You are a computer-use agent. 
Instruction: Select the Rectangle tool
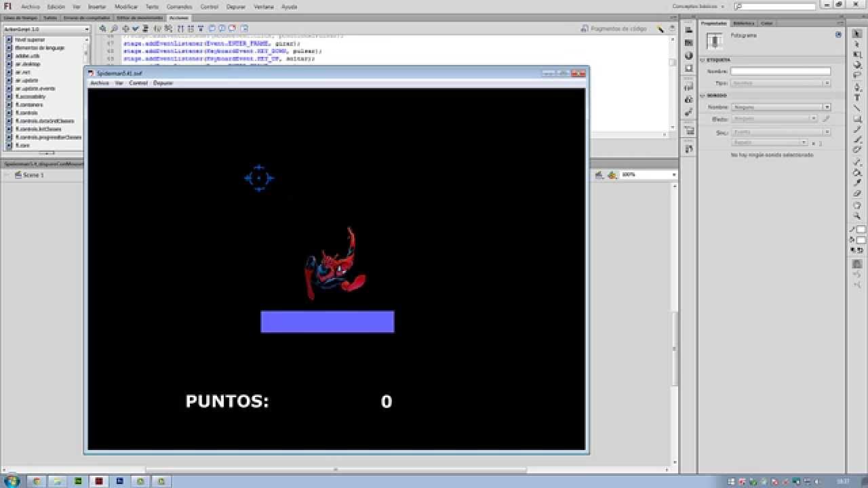[857, 119]
